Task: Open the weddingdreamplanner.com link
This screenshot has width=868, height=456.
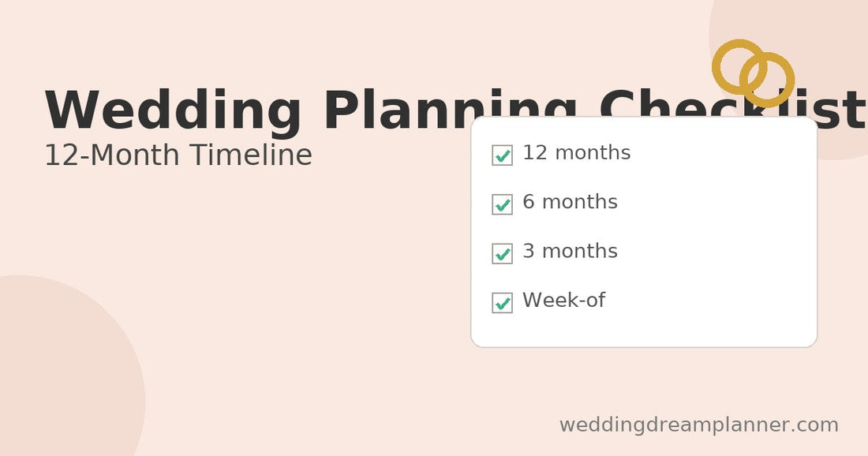Action: click(x=698, y=425)
